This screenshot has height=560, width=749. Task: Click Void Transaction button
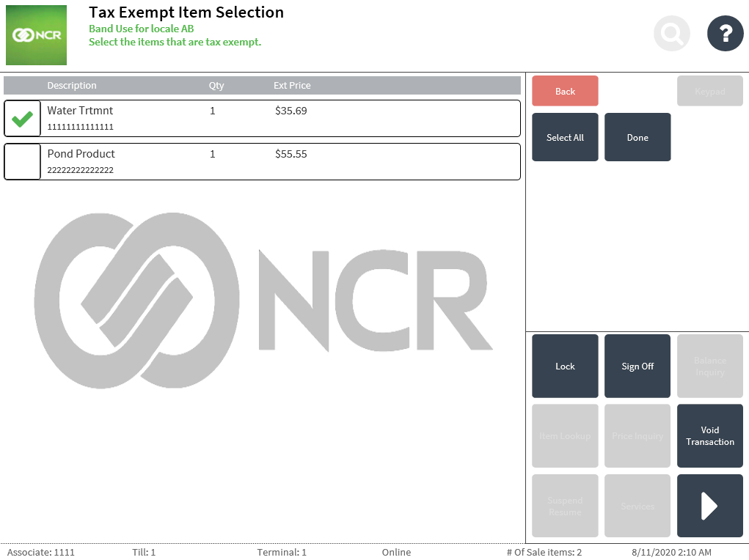tap(710, 436)
